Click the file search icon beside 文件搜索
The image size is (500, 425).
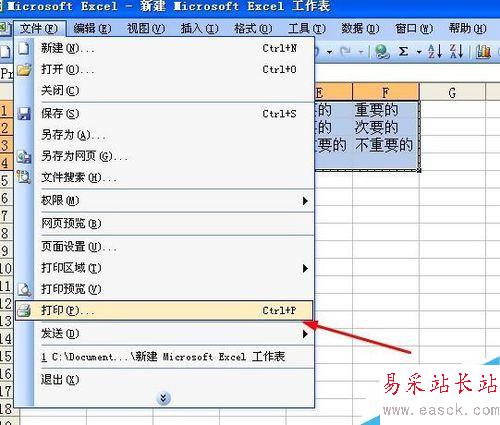point(24,177)
